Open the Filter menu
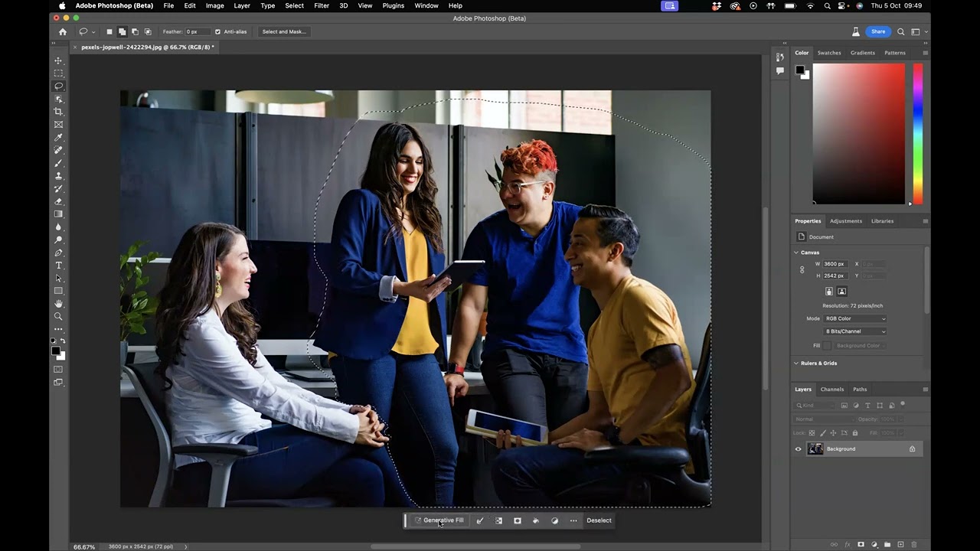The image size is (980, 551). click(322, 5)
